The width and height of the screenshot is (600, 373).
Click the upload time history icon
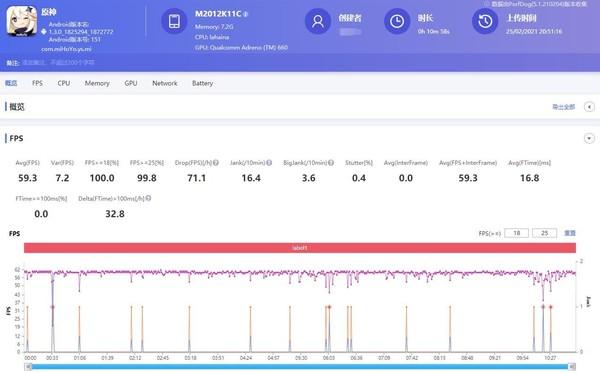click(485, 21)
